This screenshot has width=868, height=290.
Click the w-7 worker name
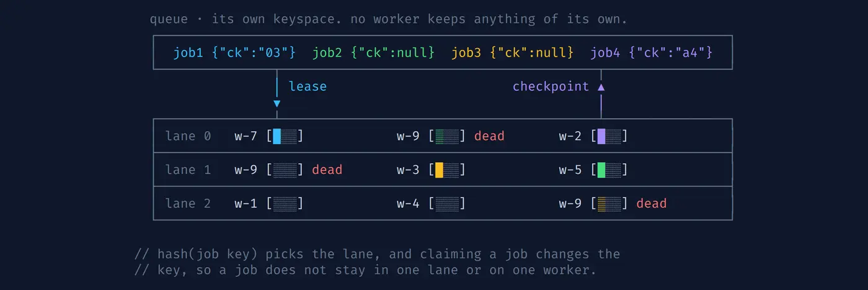coord(246,136)
